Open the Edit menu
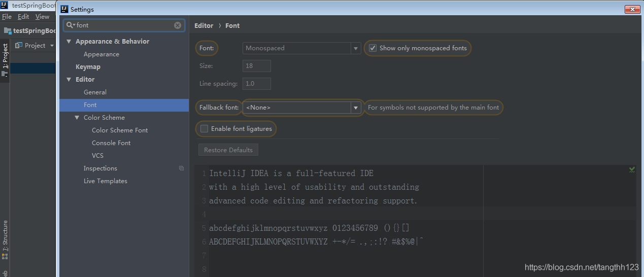644x277 pixels. [23, 17]
